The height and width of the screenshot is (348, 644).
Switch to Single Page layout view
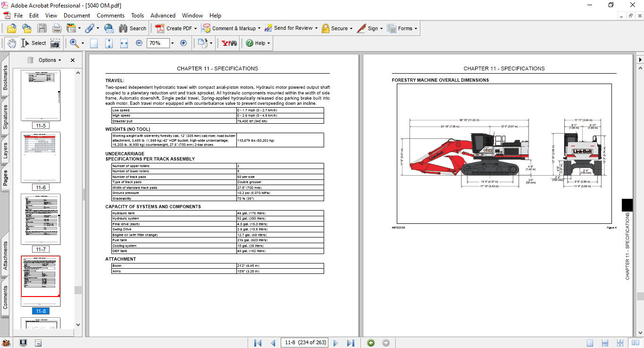pyautogui.click(x=590, y=343)
